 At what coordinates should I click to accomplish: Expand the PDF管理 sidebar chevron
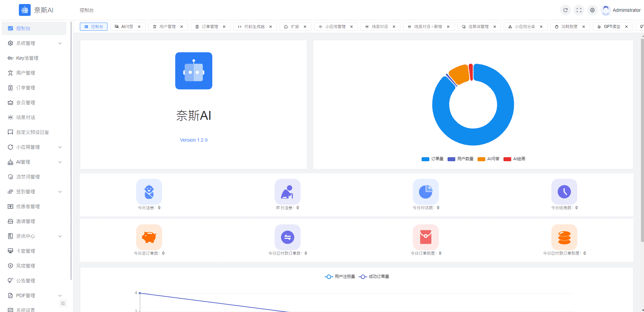point(60,295)
